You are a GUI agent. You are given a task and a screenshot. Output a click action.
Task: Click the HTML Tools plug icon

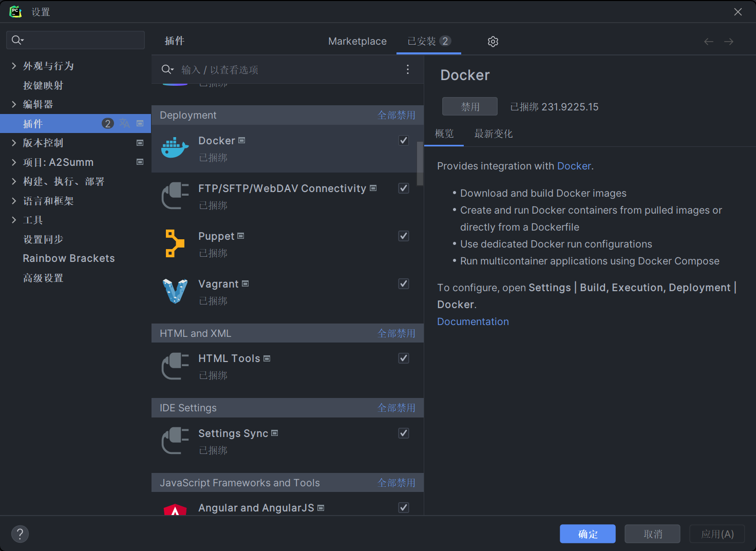point(175,366)
